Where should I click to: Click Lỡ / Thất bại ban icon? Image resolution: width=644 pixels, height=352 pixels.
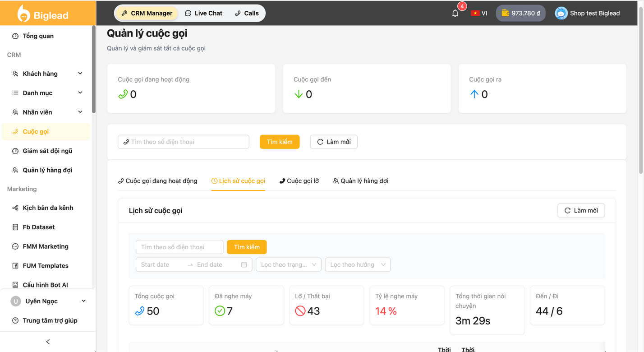pos(300,311)
